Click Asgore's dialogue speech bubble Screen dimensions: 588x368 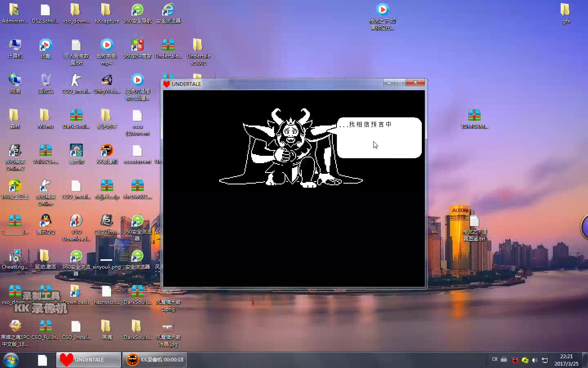tap(379, 137)
